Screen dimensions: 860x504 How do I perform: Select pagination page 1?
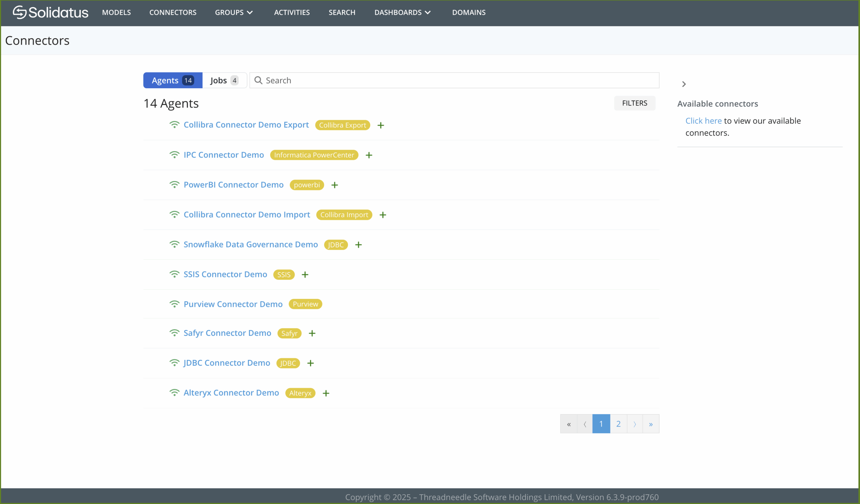coord(601,424)
